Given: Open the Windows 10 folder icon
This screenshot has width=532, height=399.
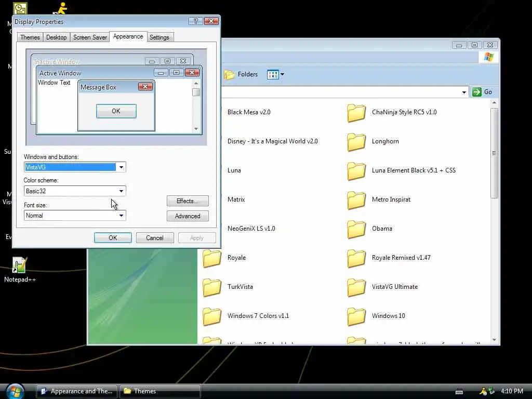Looking at the screenshot, I should 356,316.
